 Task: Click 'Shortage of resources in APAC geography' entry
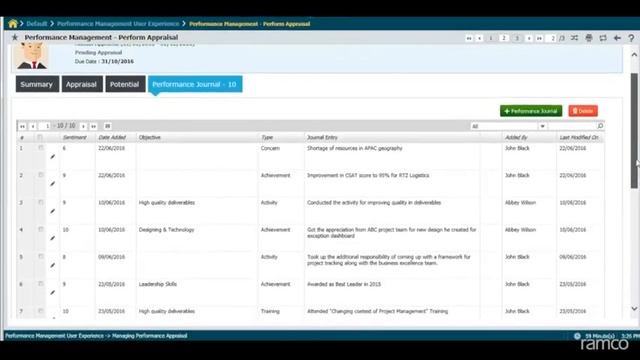[355, 148]
